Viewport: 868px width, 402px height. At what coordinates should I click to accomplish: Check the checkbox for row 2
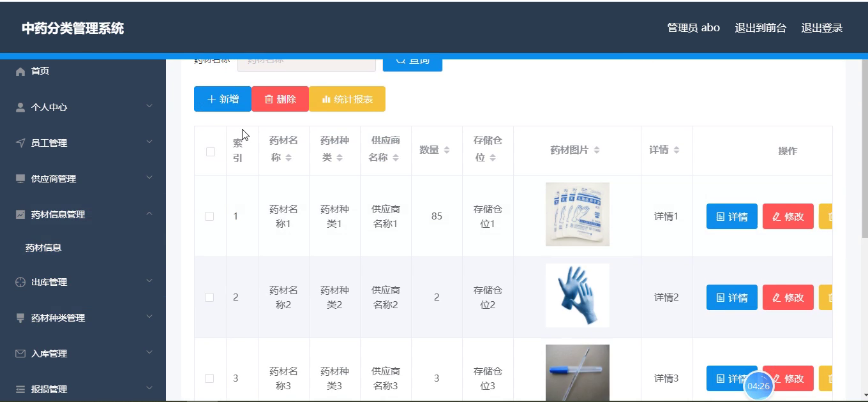[209, 297]
